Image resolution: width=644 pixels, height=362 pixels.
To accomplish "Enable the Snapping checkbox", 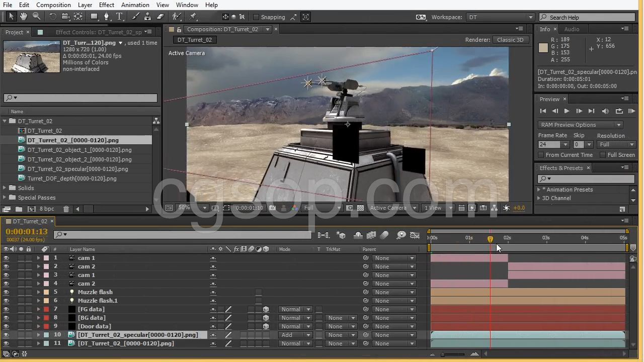I will (x=256, y=17).
